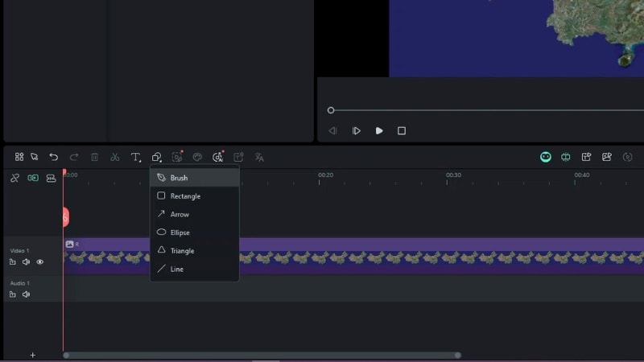Collapse the shapes tool dropdown in the toolbar
The image size is (644, 362).
[156, 157]
